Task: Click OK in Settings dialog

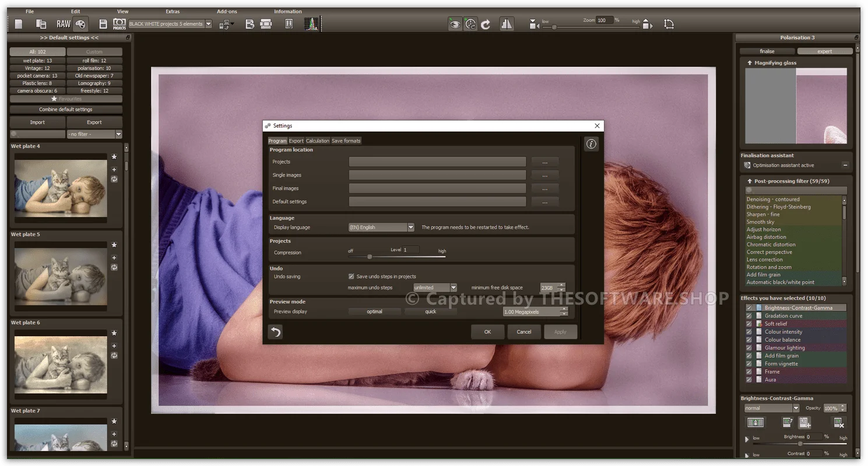Action: pos(487,332)
